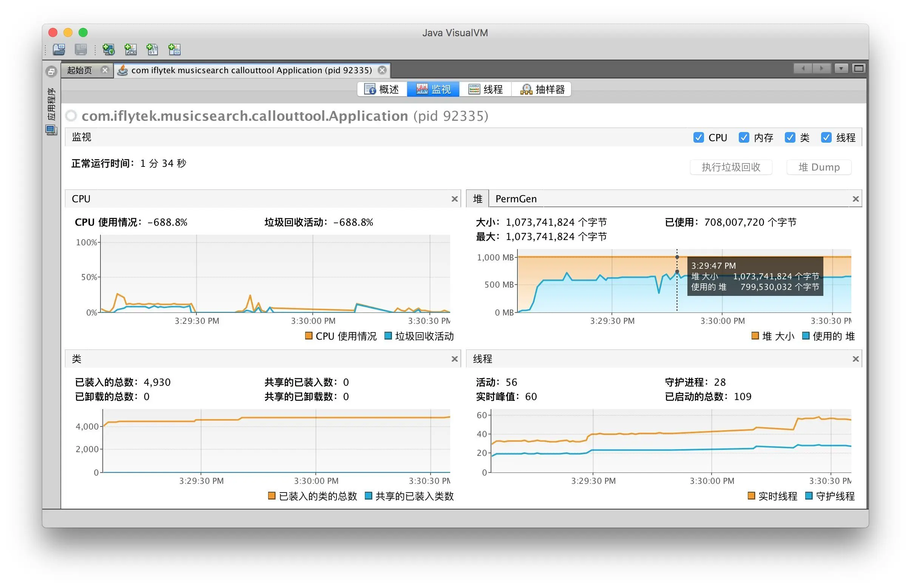Open the document list dropdown arrow
Screen dimensions: 911x588
(x=841, y=68)
